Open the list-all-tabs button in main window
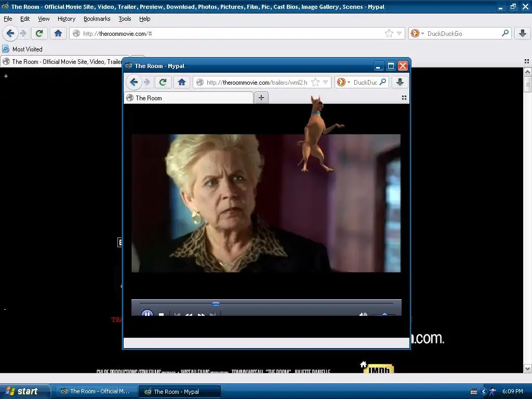This screenshot has height=399, width=532. [x=527, y=61]
